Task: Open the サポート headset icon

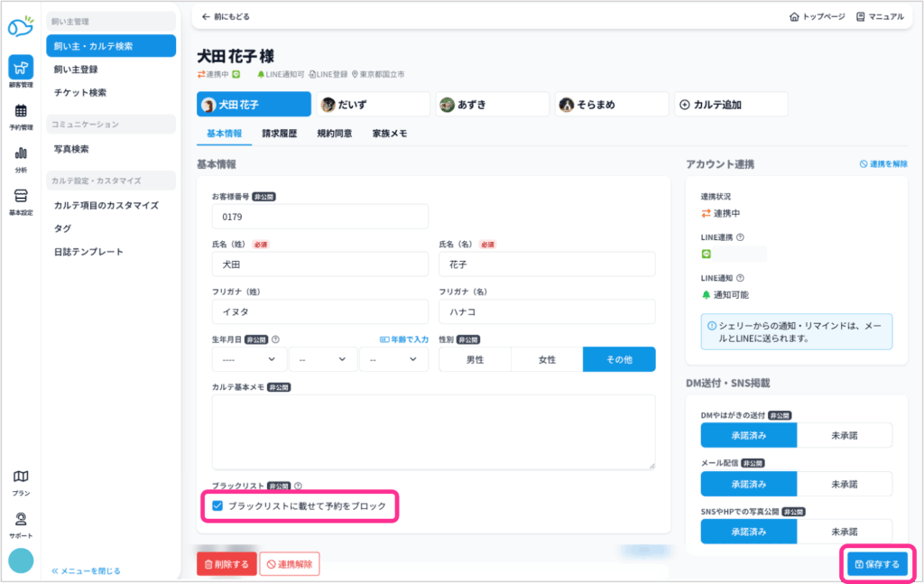Action: coord(21,520)
